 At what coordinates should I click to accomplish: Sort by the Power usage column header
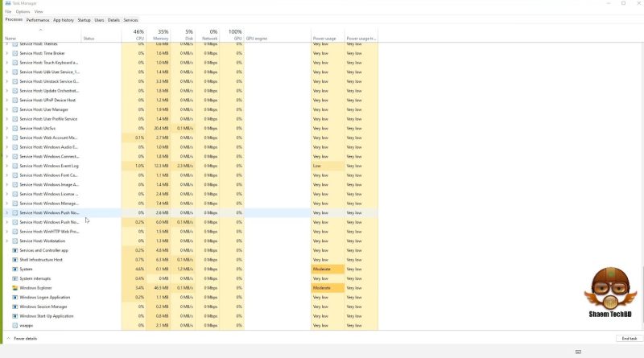pos(328,35)
